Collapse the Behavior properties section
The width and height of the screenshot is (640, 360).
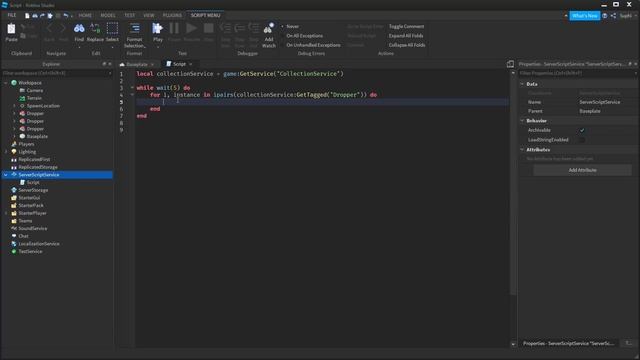coord(522,120)
